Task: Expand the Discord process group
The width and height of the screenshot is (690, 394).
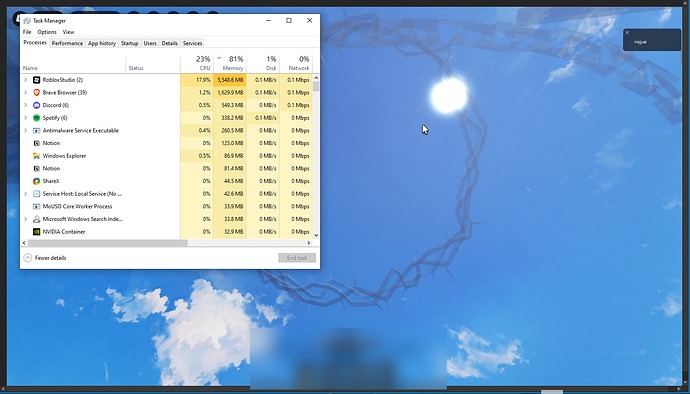Action: point(26,105)
